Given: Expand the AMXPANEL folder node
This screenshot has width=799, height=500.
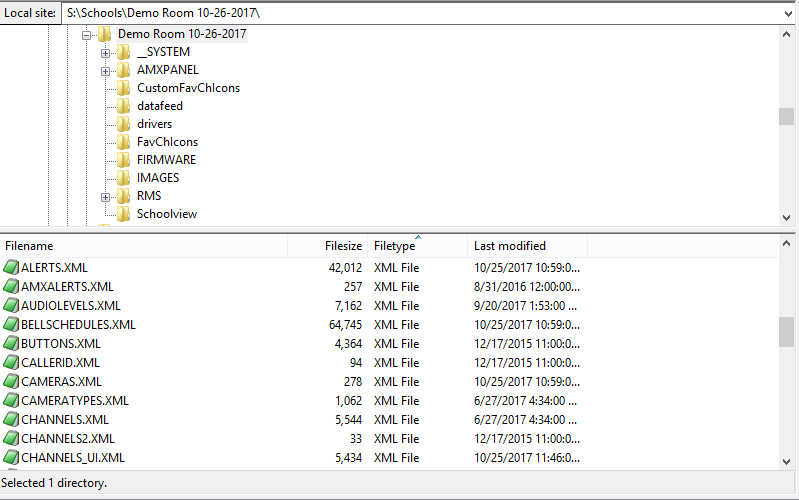Looking at the screenshot, I should point(105,70).
